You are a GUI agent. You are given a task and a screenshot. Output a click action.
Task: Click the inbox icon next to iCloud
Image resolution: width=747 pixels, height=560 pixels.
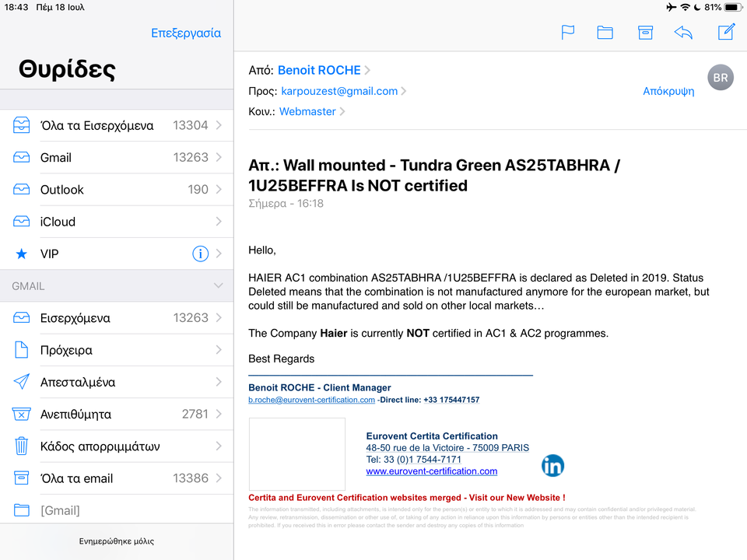click(22, 222)
